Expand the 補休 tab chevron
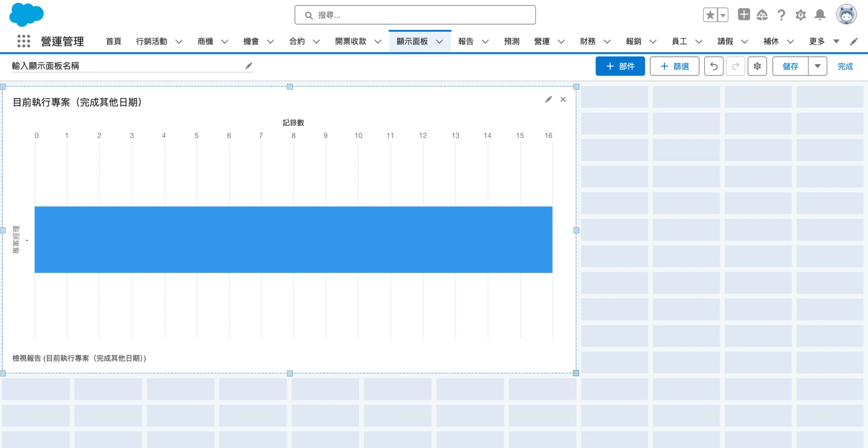This screenshot has height=448, width=868. pyautogui.click(x=790, y=41)
